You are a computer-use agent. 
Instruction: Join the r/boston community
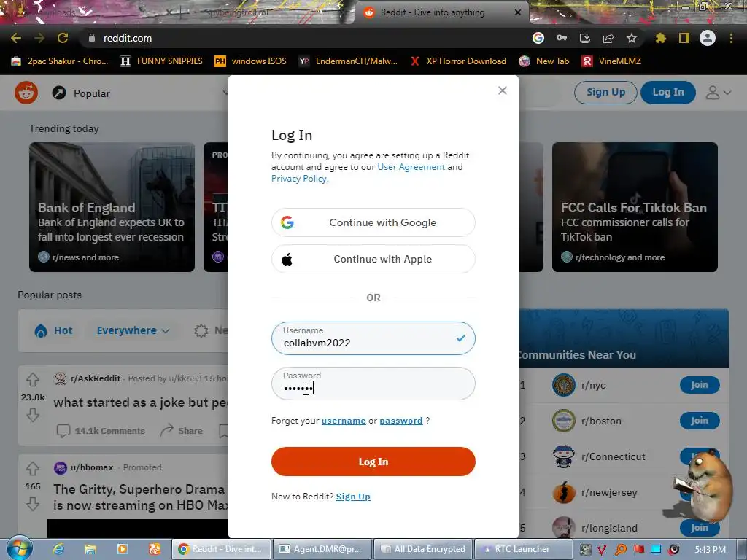click(700, 421)
